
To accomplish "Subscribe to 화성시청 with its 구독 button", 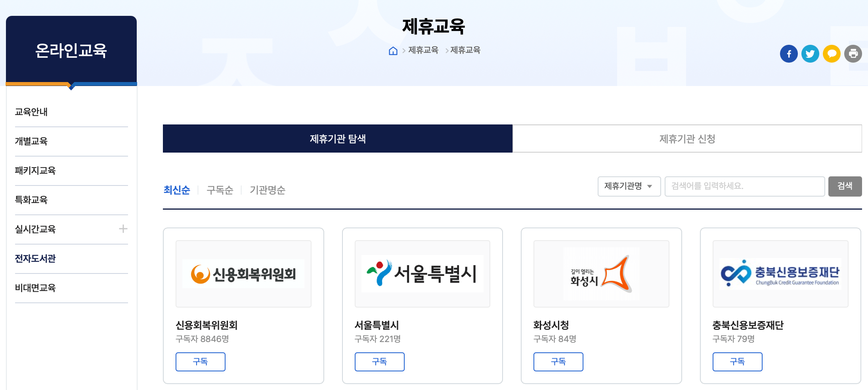I will click(558, 361).
